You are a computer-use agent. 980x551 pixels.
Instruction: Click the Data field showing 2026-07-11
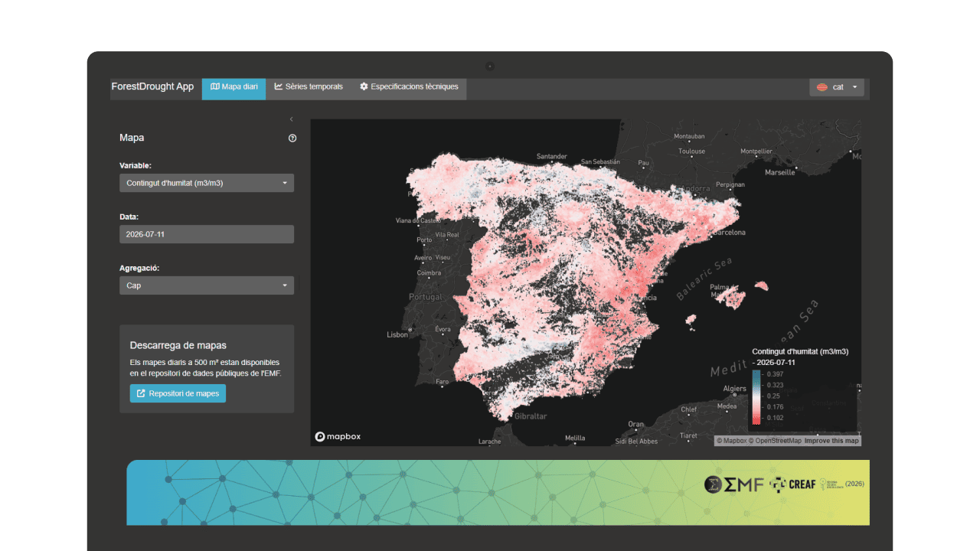tap(207, 234)
